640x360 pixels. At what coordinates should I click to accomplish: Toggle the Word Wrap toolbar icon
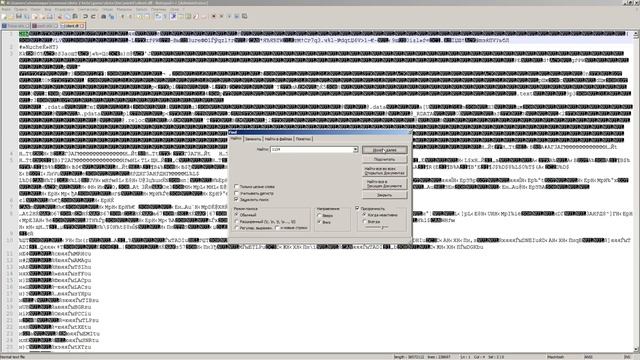click(158, 16)
